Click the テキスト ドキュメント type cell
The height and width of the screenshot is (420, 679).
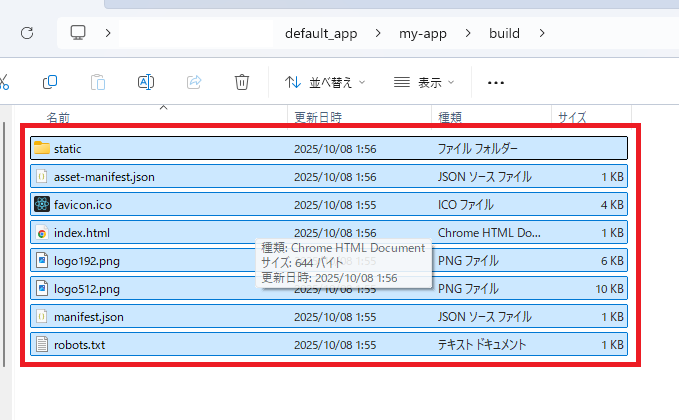(482, 345)
